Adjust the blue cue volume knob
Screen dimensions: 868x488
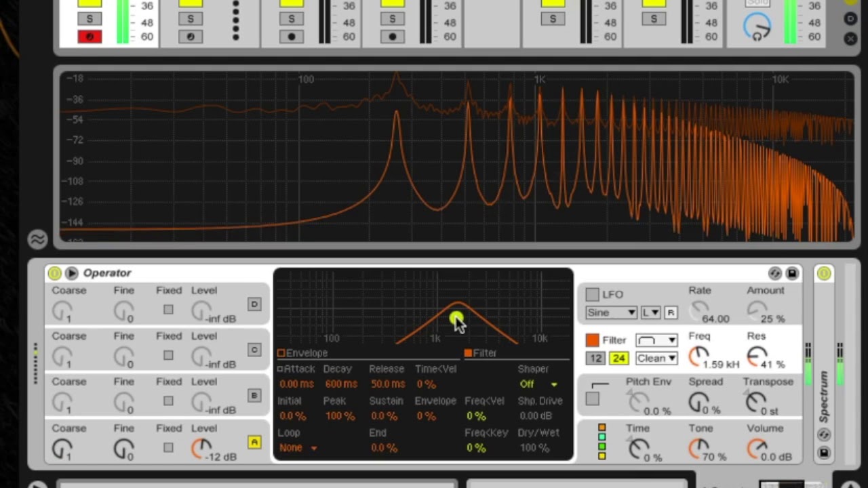click(757, 27)
